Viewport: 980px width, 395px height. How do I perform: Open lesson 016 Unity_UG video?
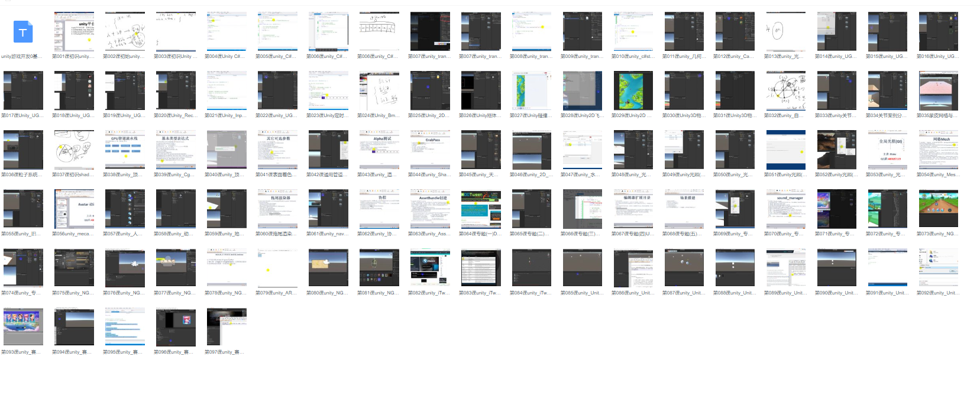938,32
